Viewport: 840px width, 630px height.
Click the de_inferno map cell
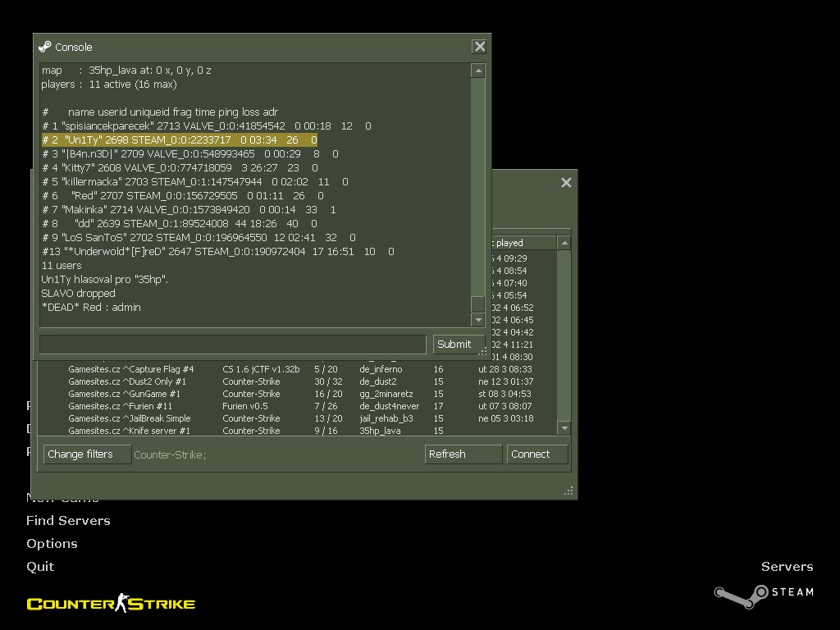click(x=381, y=369)
